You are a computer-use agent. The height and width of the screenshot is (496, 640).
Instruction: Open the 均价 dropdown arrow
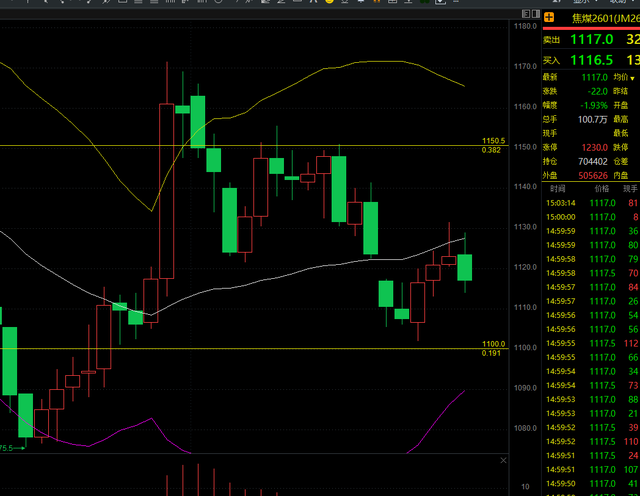pos(632,78)
